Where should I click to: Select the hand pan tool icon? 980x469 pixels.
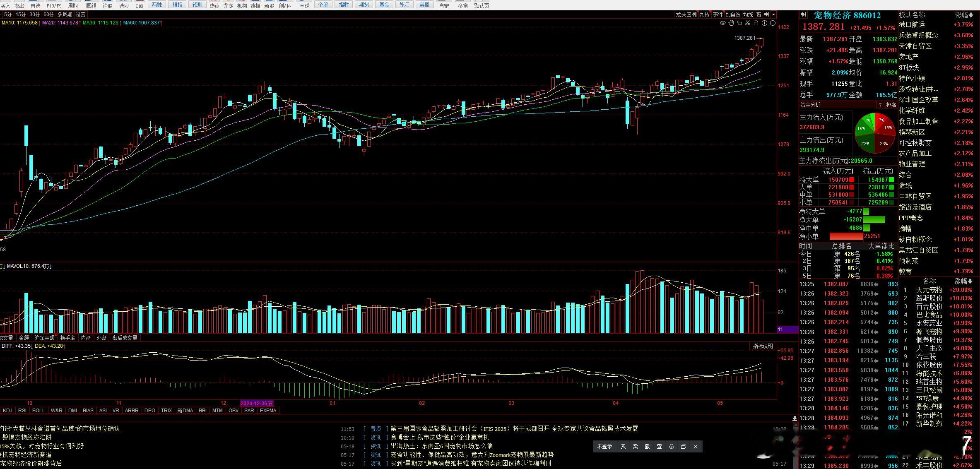click(731, 23)
